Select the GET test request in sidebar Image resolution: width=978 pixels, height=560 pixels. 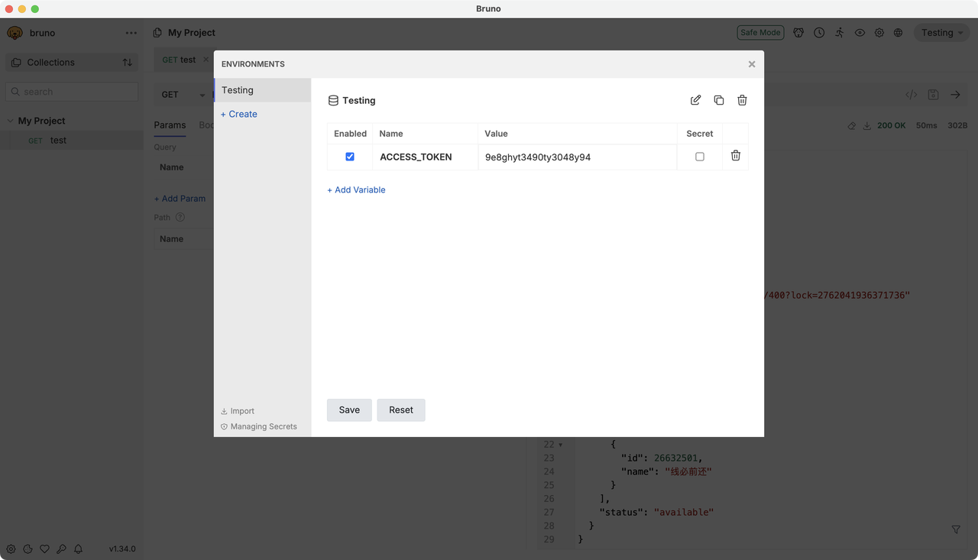(72, 141)
